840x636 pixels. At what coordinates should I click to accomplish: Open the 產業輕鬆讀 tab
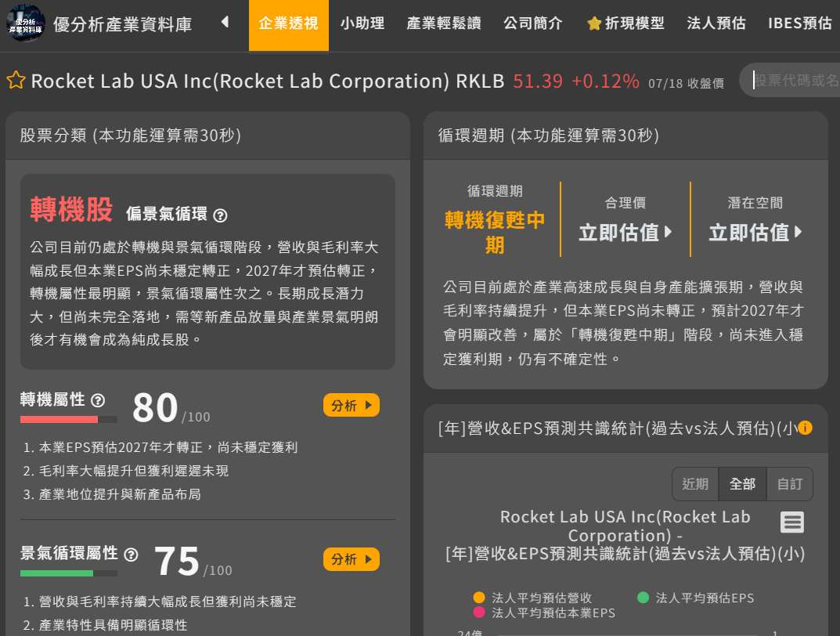coord(444,23)
